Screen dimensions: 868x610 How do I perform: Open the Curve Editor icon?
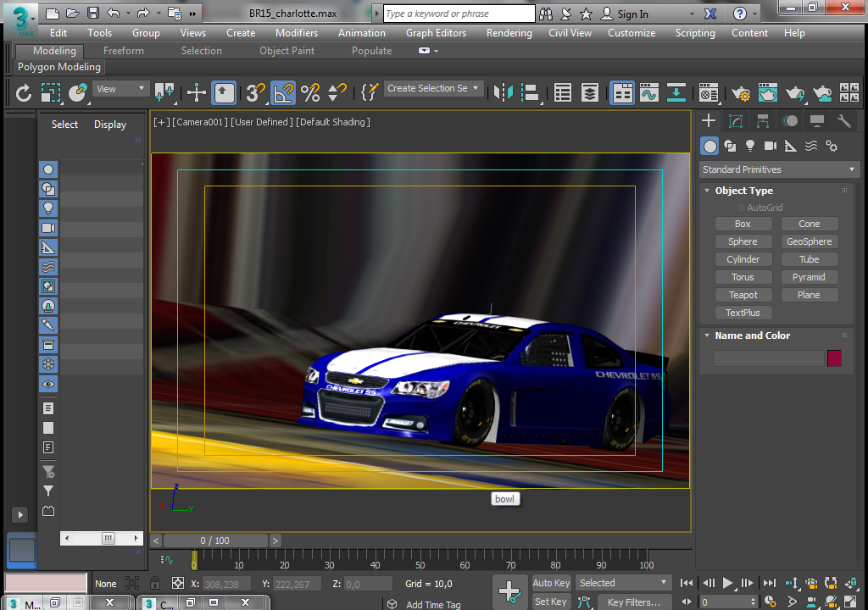click(648, 92)
